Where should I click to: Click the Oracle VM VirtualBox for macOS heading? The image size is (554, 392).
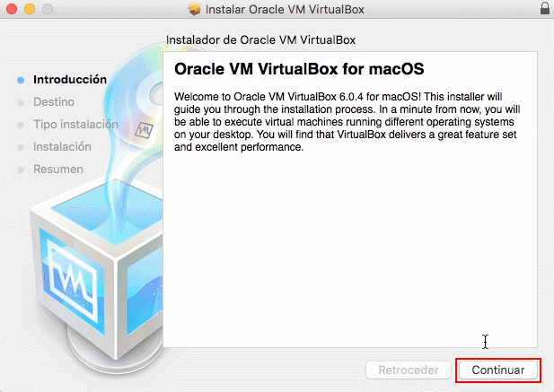298,69
